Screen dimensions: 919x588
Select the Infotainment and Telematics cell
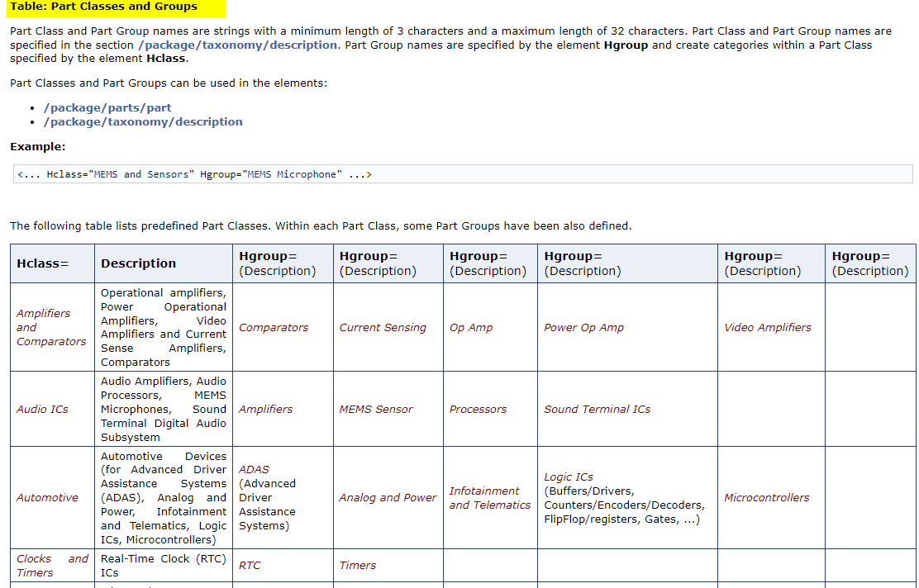tap(483, 497)
